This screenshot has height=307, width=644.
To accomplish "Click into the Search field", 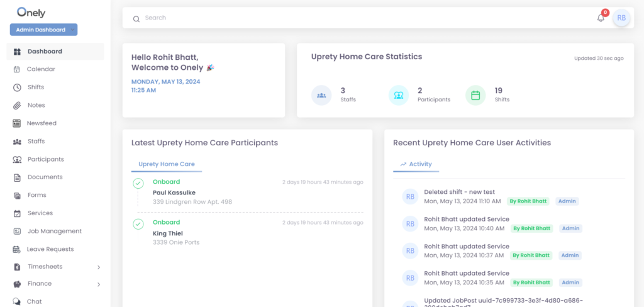I will tap(314, 18).
